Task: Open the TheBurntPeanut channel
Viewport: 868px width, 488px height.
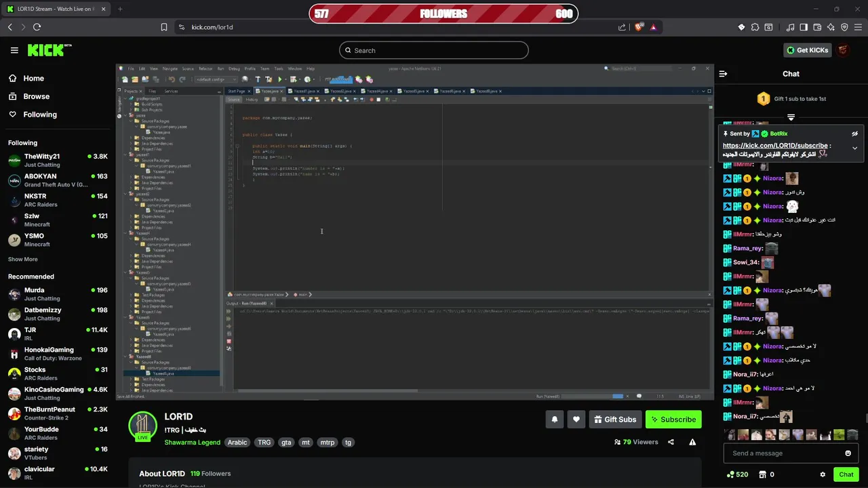Action: (58, 413)
